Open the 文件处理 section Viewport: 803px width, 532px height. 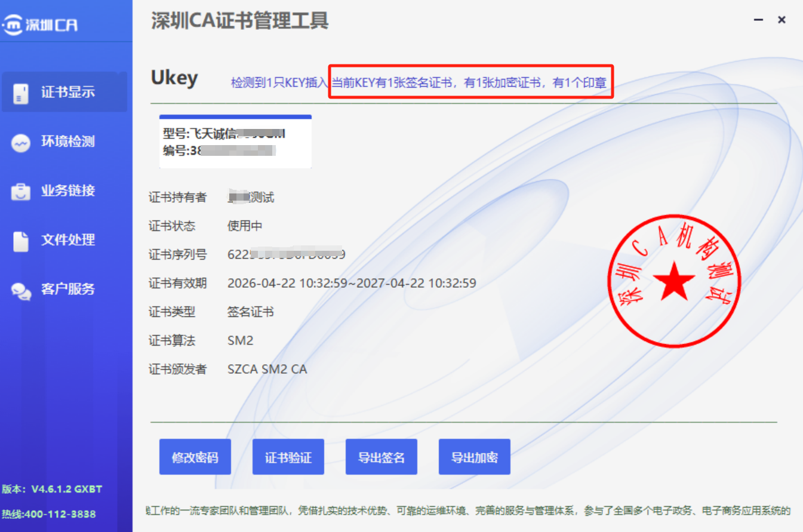pos(64,239)
